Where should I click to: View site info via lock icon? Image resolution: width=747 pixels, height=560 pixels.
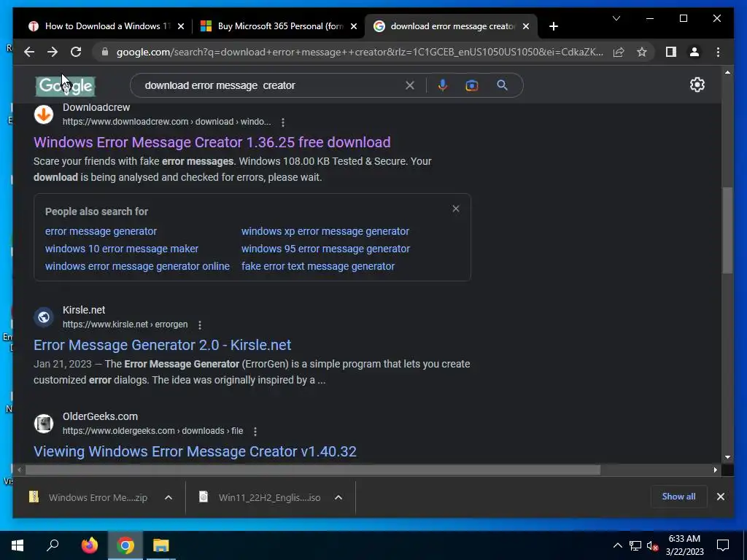(x=105, y=52)
